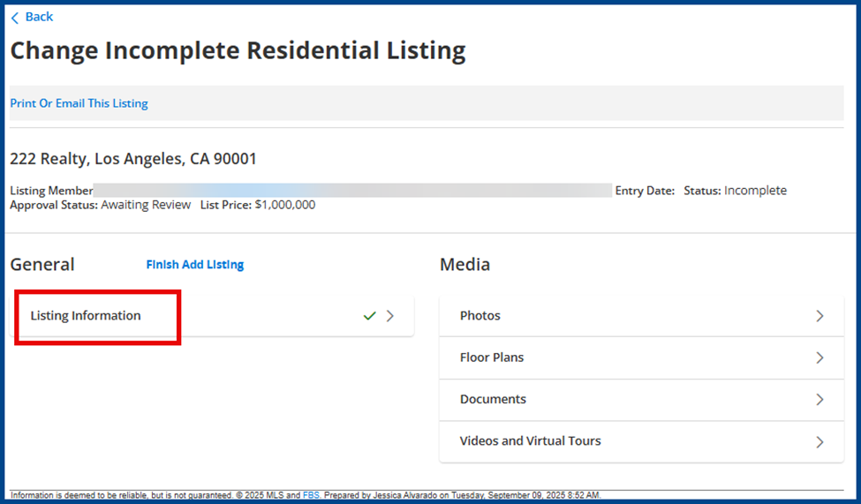Select the Floor Plans label

492,357
